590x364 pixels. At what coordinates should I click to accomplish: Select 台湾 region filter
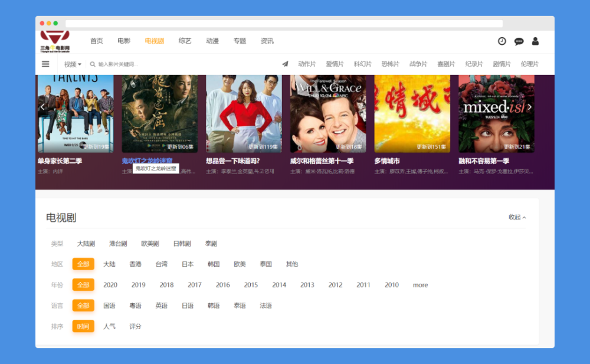(162, 264)
